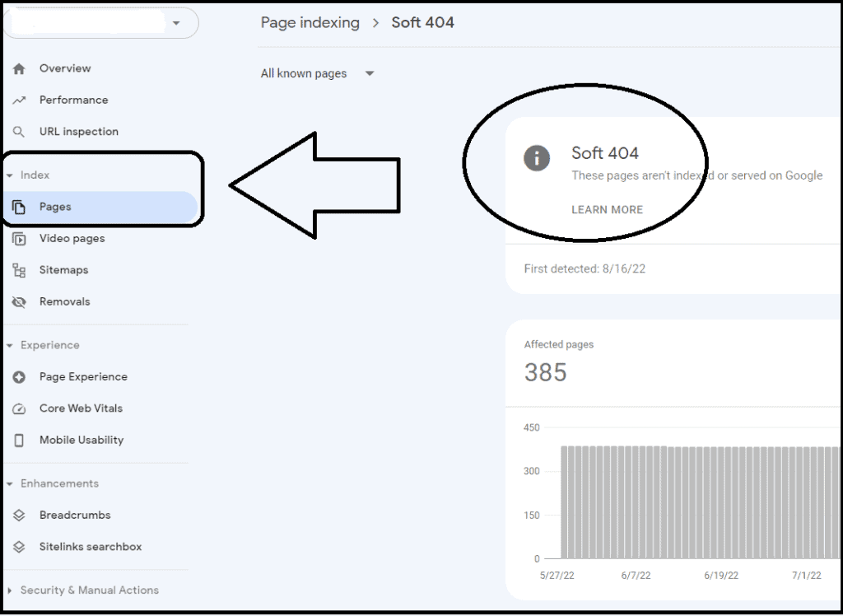843x616 pixels.
Task: Click the Mobile Usability phone icon
Action: (19, 441)
